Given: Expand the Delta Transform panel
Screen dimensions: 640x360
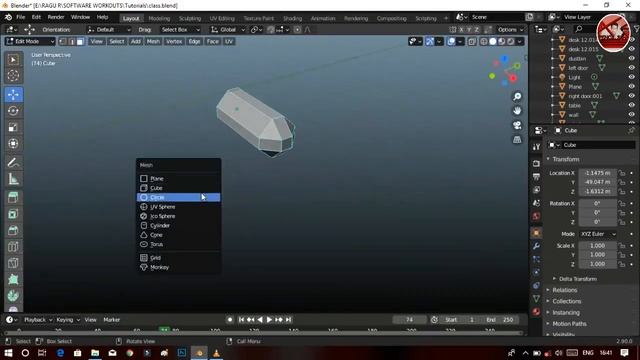Looking at the screenshot, I should (x=577, y=279).
